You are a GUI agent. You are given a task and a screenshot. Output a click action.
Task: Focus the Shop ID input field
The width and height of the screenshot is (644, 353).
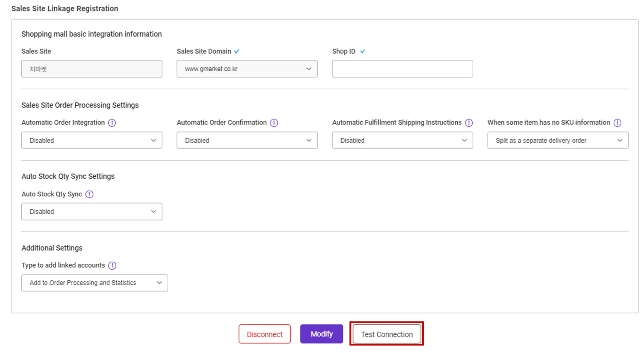[402, 69]
